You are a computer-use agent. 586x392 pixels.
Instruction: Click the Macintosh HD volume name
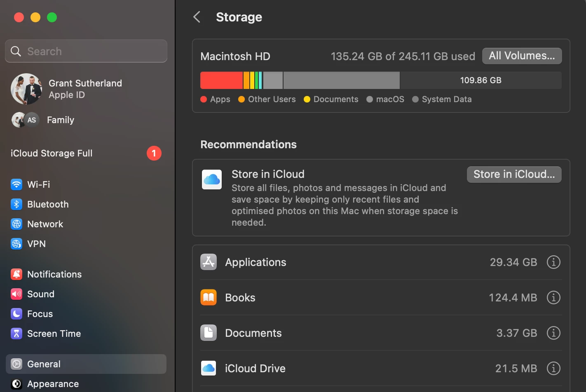[235, 56]
